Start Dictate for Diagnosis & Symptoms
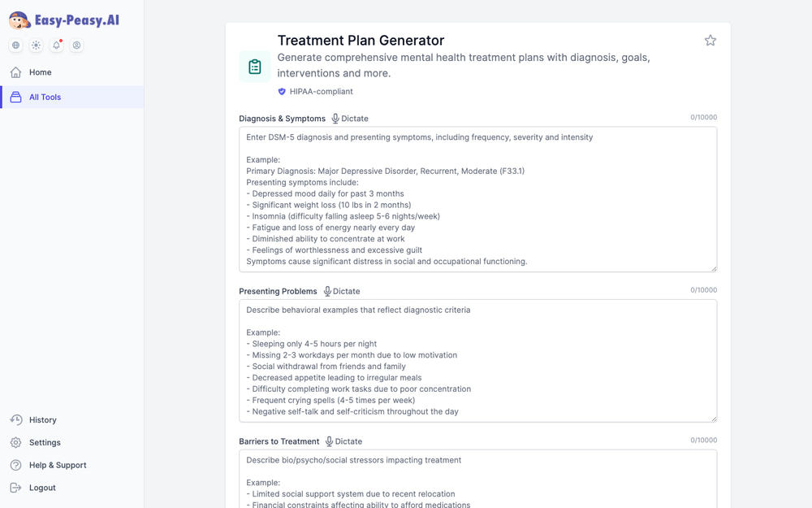The height and width of the screenshot is (508, 812). click(350, 119)
